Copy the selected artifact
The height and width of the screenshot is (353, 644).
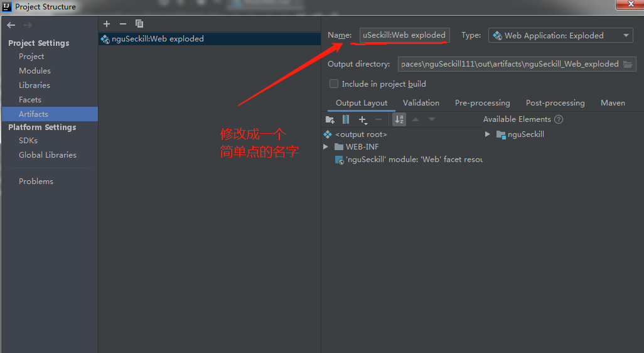[139, 24]
